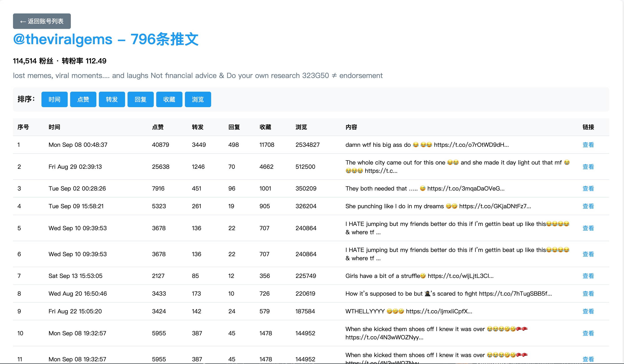Screen dimensions: 624x364
Task: Open 查看 link for WTHELLYYYY tweet
Action: tap(588, 311)
